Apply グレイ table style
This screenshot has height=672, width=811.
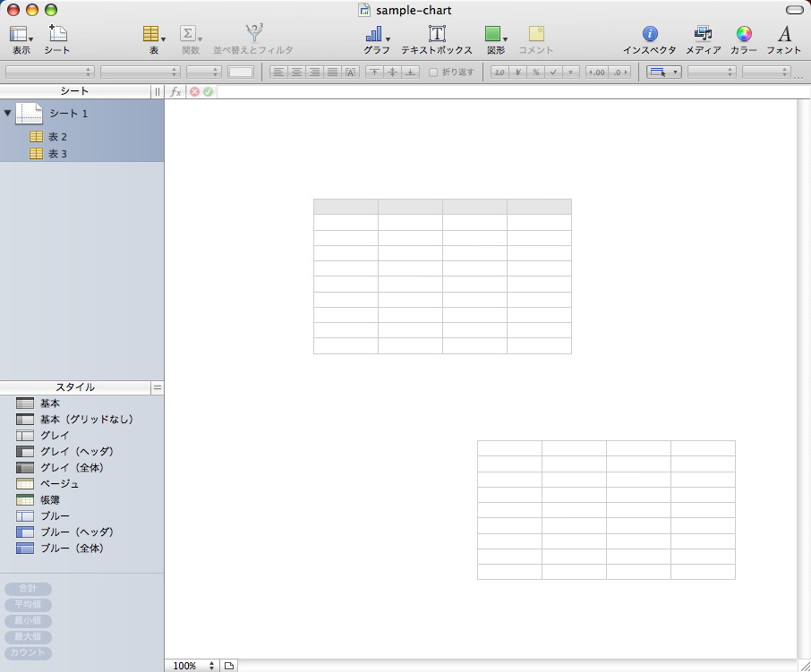click(81, 435)
